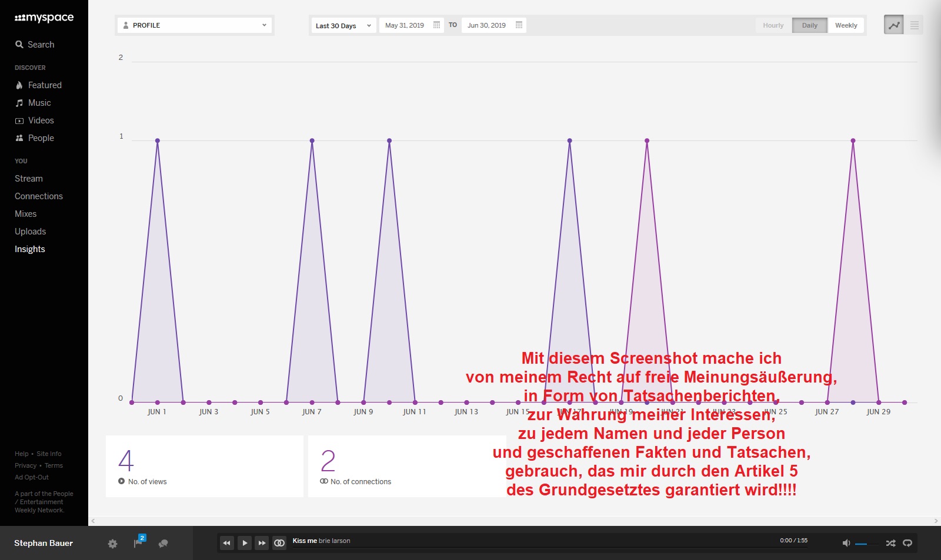This screenshot has height=560, width=941.
Task: Open the Ad Opt-Out link
Action: coord(32,477)
